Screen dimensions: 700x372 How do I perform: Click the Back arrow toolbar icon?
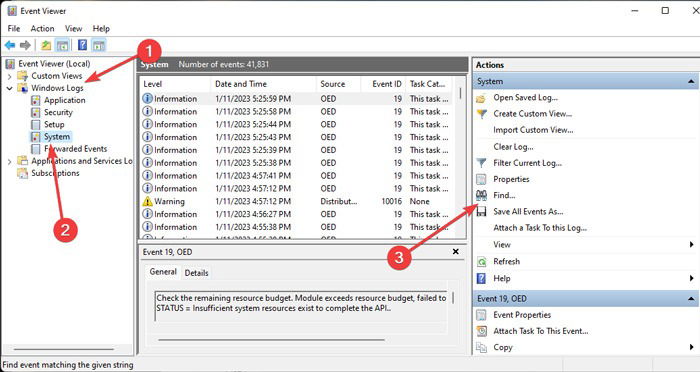(10, 45)
